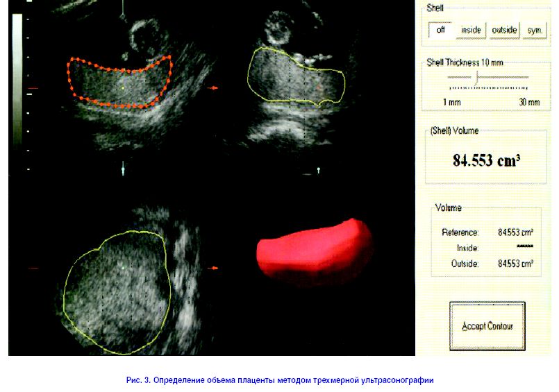The height and width of the screenshot is (392, 559).
Task: Click the red arrow marker between top views
Action: point(214,87)
